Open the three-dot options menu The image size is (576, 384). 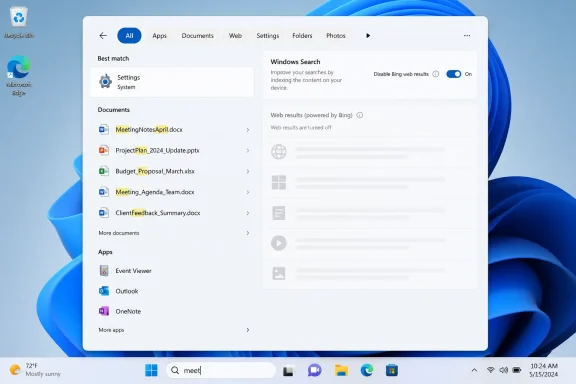(467, 36)
